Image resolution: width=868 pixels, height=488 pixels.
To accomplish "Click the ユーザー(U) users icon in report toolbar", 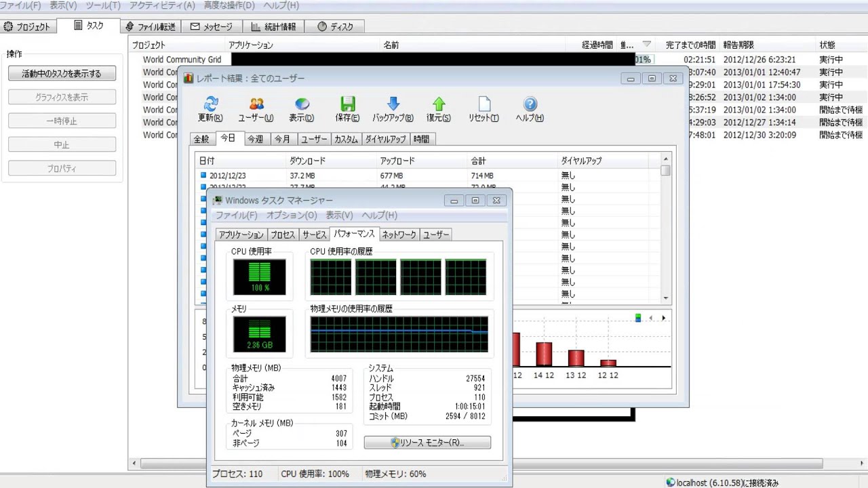I will click(x=256, y=104).
